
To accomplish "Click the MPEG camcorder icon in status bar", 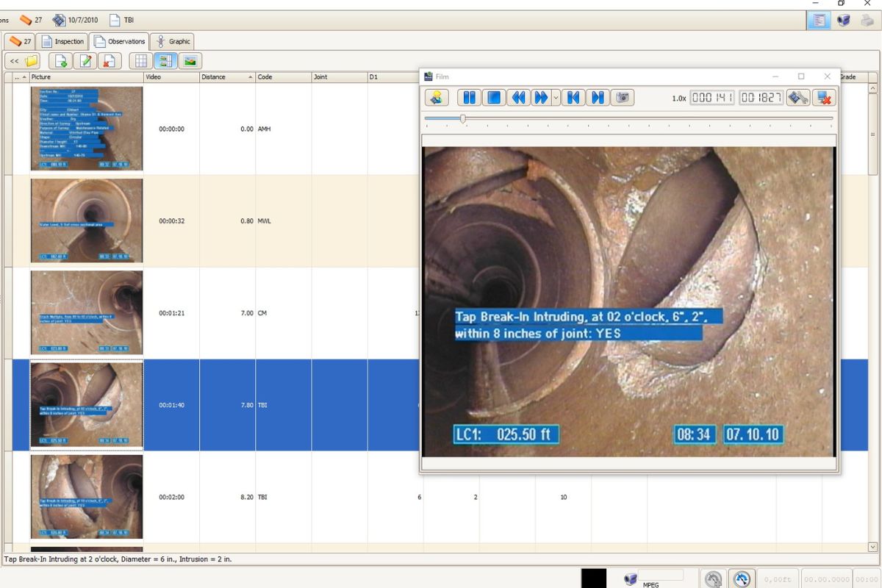I will (x=631, y=578).
